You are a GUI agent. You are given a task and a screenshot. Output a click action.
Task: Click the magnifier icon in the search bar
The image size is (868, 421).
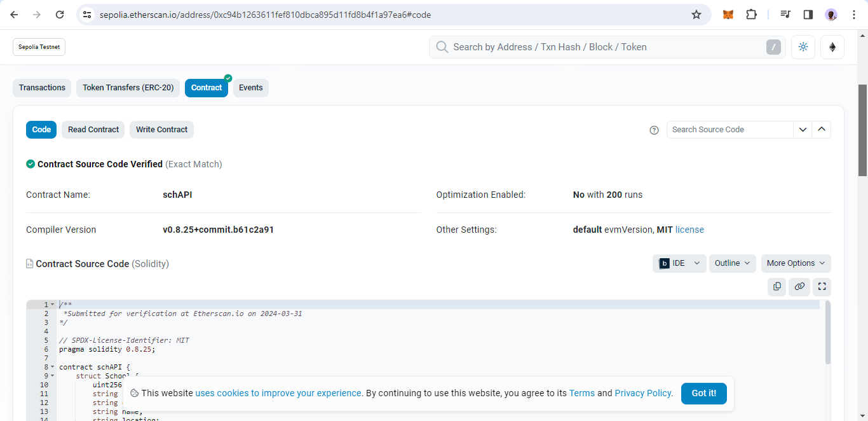(x=442, y=47)
